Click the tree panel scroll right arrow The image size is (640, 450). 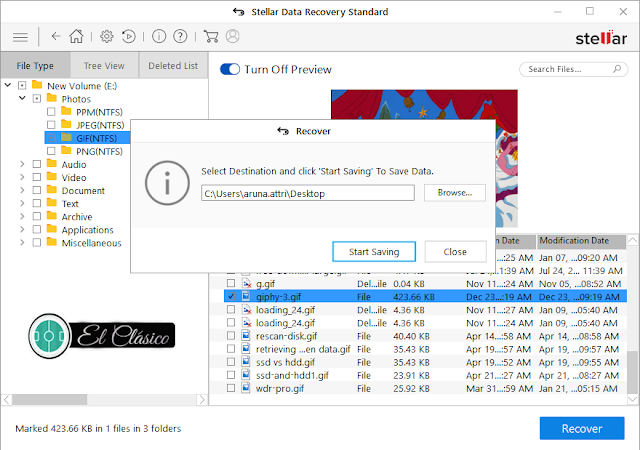[201, 399]
